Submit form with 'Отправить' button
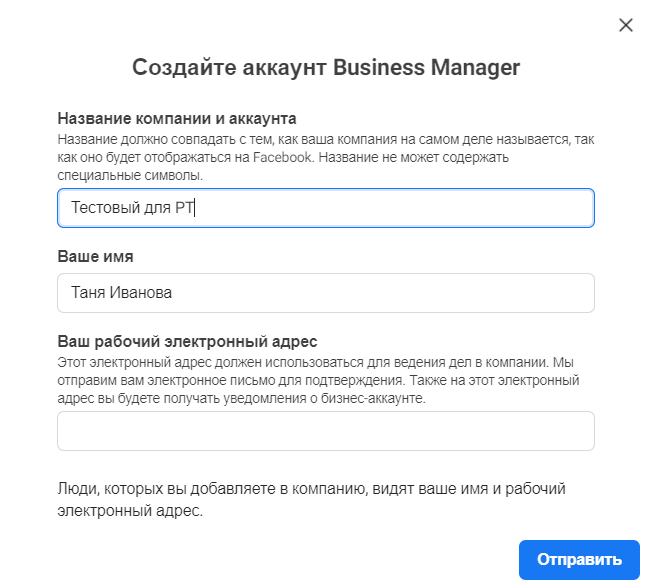Viewport: 655px width, 583px height. [579, 560]
